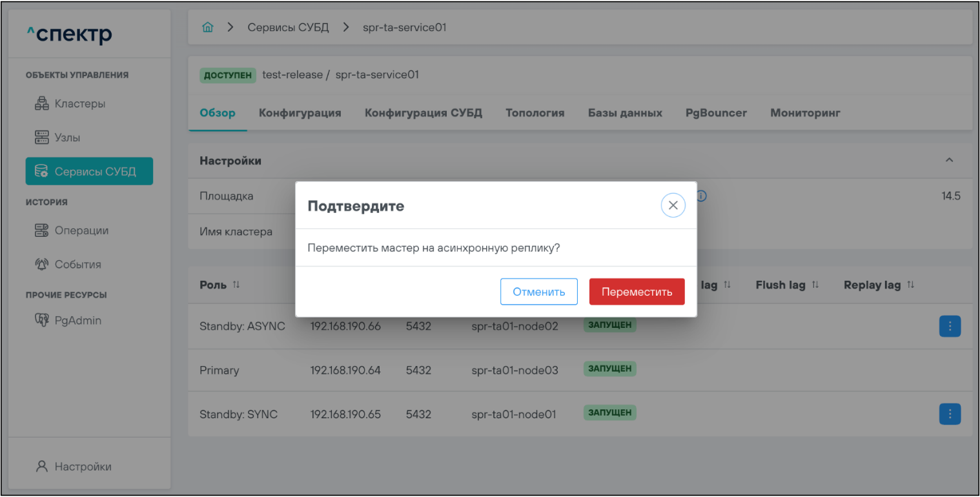Close the confirmation dialog with X

pos(673,205)
